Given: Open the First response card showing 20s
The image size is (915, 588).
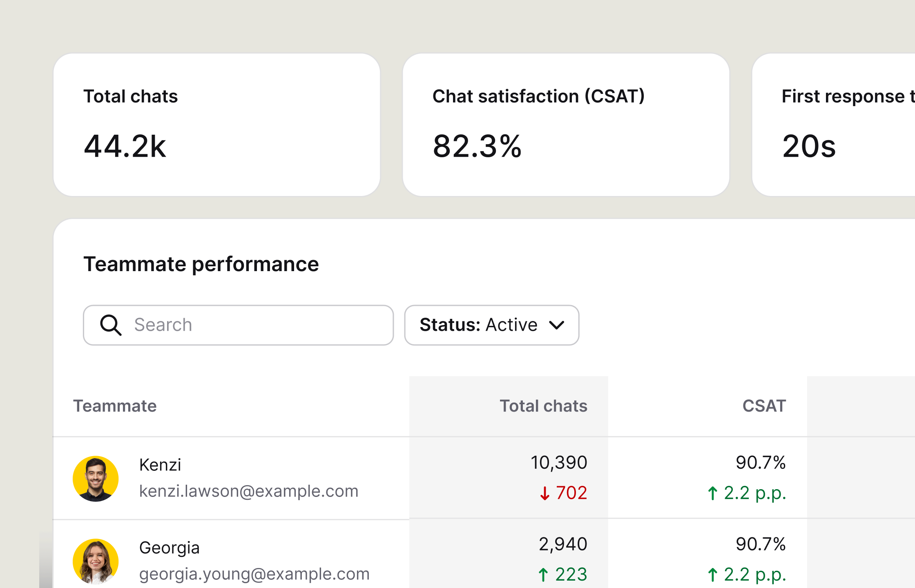Looking at the screenshot, I should point(833,125).
